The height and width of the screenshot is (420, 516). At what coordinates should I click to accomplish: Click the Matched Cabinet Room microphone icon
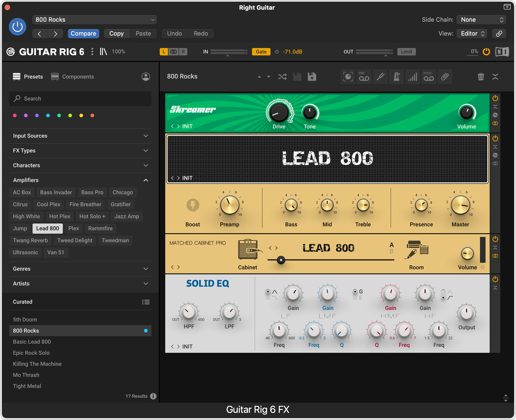point(417,250)
